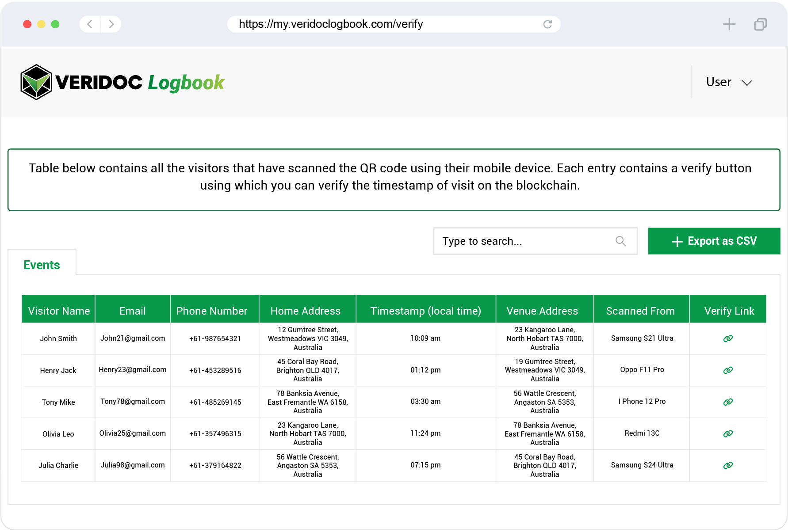Expand the User dropdown menu
The height and width of the screenshot is (532, 788).
pos(729,82)
